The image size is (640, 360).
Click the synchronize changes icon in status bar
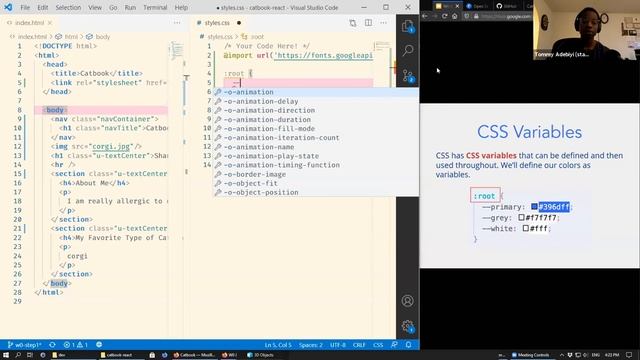click(52, 345)
